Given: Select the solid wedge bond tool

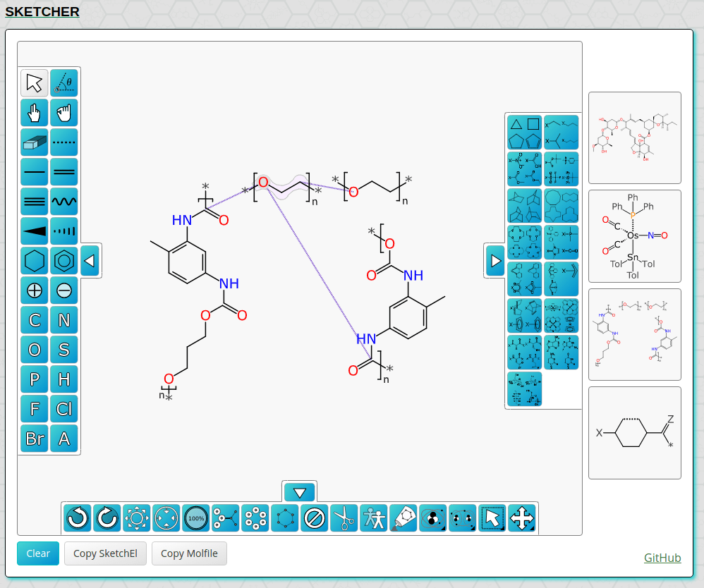Looking at the screenshot, I should click(35, 231).
